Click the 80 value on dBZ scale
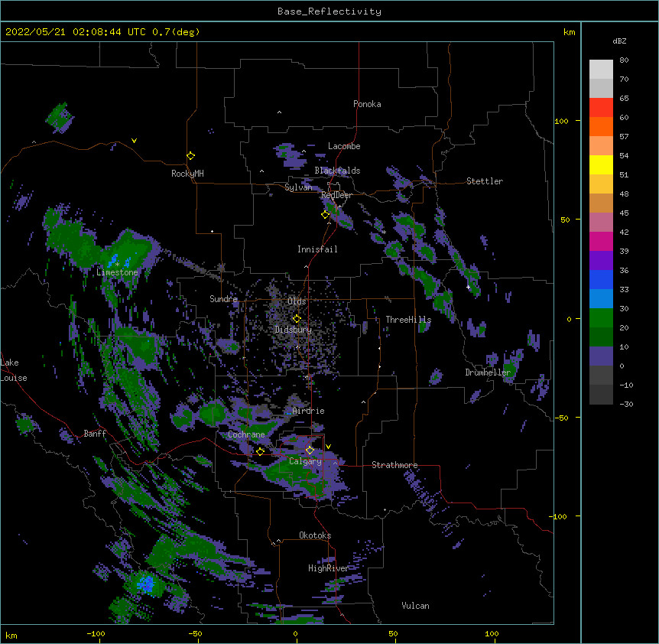 [624, 60]
